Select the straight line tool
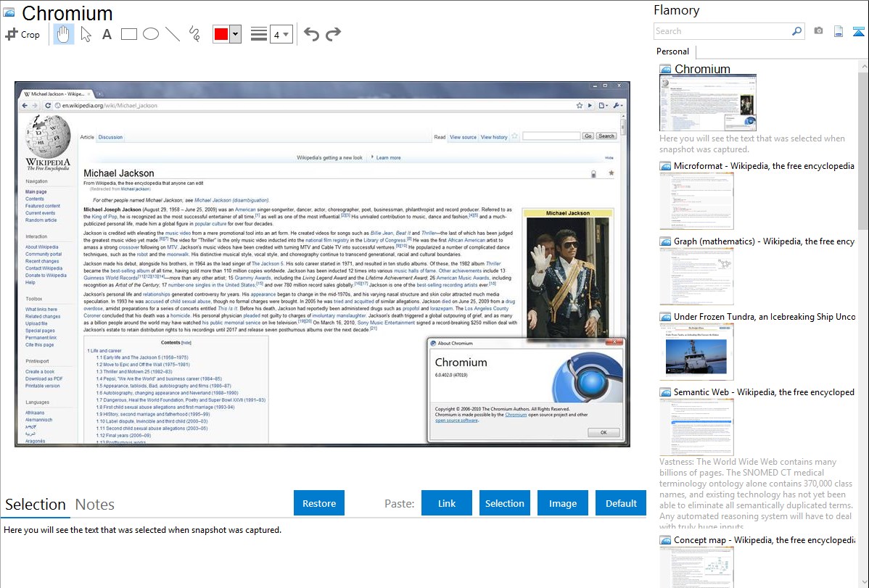 [x=173, y=34]
